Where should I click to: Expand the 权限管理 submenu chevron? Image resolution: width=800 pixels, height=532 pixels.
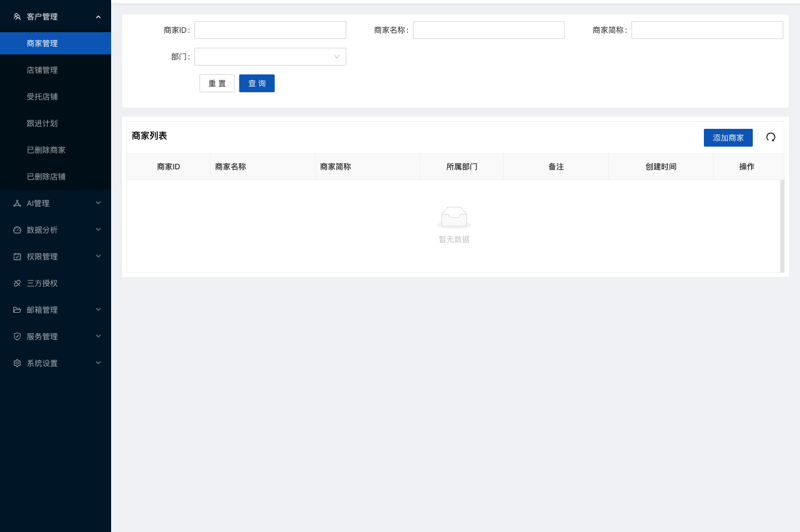point(98,257)
